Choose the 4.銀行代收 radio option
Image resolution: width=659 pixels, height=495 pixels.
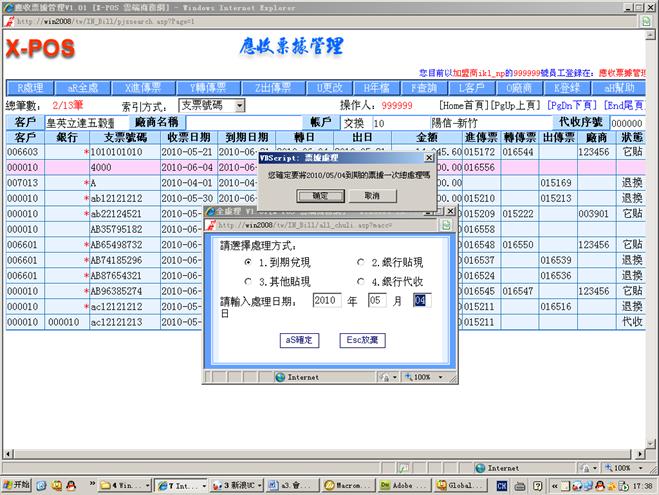tap(361, 282)
